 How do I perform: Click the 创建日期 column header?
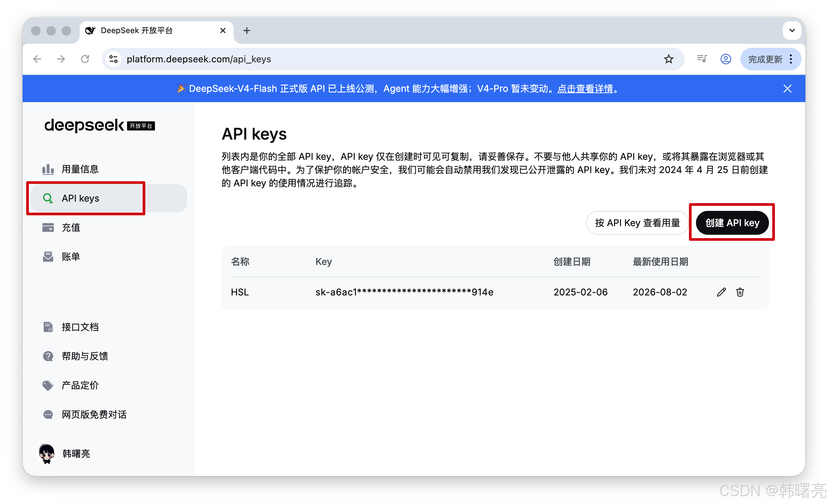pyautogui.click(x=572, y=262)
